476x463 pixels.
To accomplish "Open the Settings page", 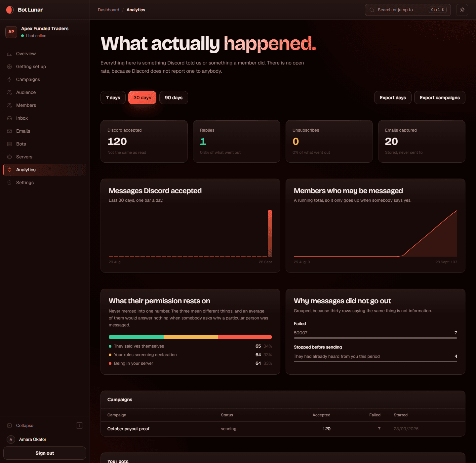I will point(45,183).
